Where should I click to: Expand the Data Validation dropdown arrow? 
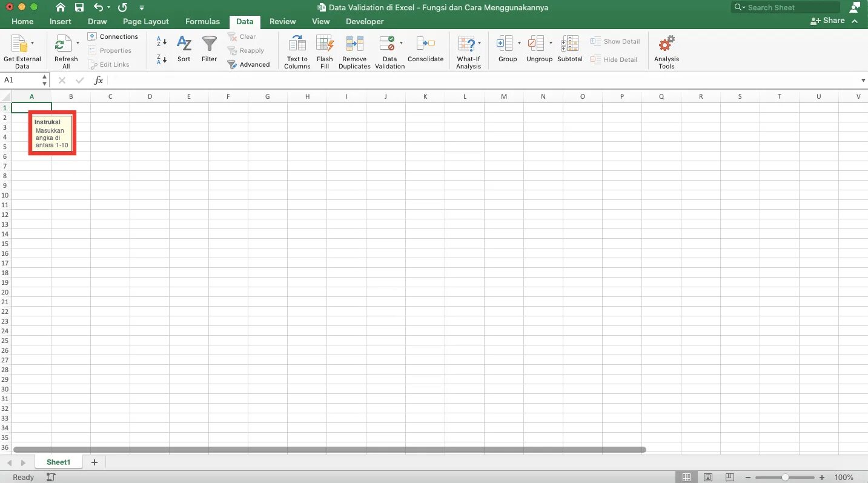(401, 44)
